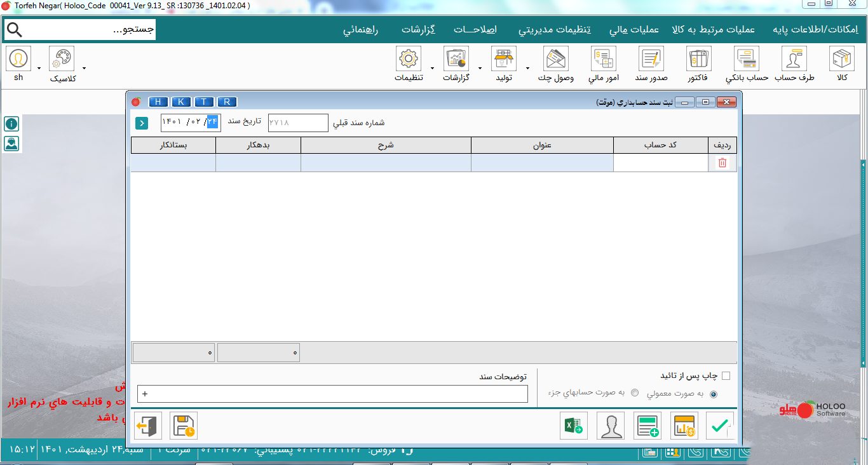
Task: Click the Excel export icon in dialog
Action: coord(574,426)
